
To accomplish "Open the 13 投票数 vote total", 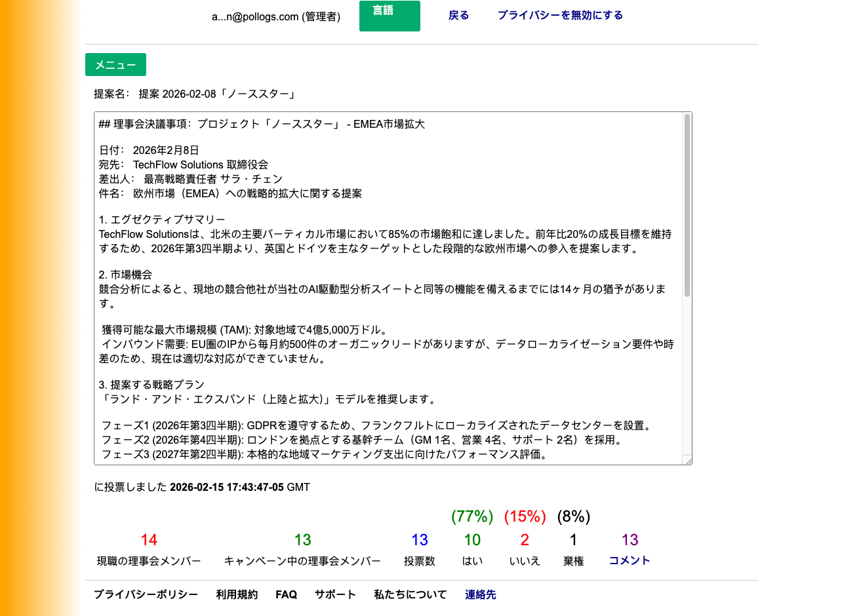I will coord(420,540).
